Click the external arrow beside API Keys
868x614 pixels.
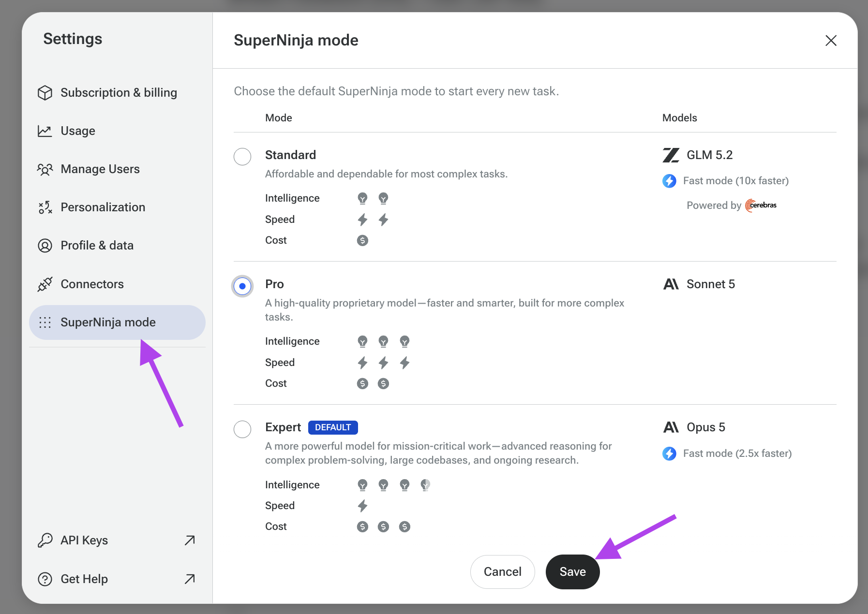coord(190,540)
